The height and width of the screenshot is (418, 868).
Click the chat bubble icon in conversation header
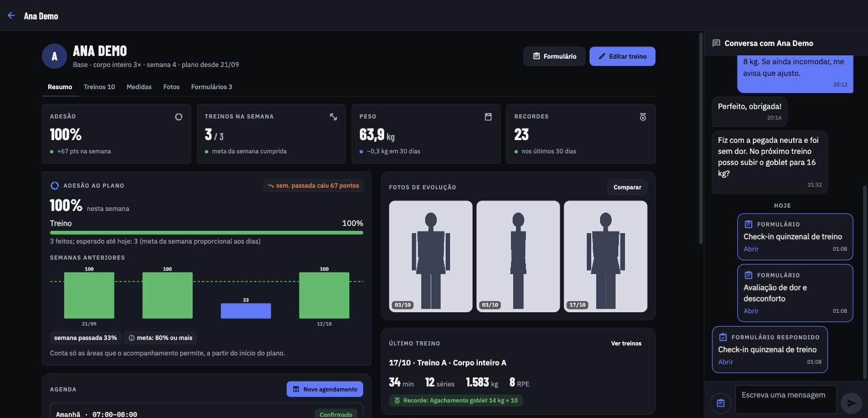[716, 43]
